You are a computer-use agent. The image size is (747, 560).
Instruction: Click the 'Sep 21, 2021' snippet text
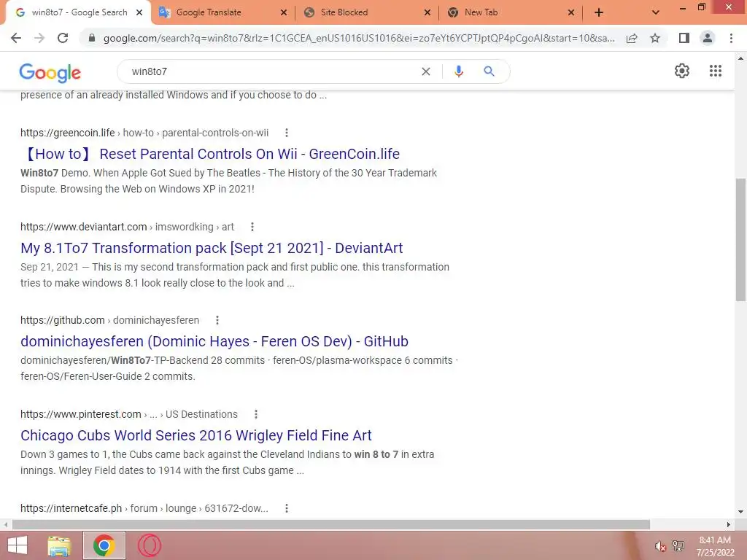50,267
